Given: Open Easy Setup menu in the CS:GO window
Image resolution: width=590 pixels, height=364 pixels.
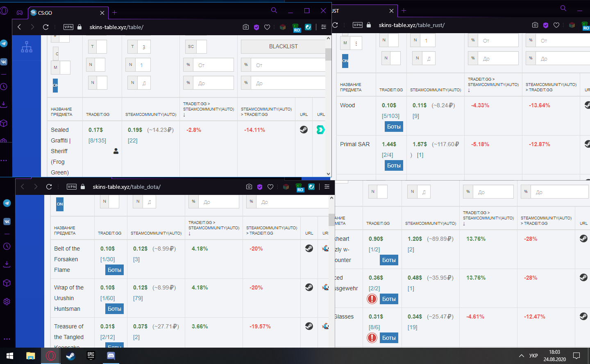Looking at the screenshot, I should pos(324,27).
